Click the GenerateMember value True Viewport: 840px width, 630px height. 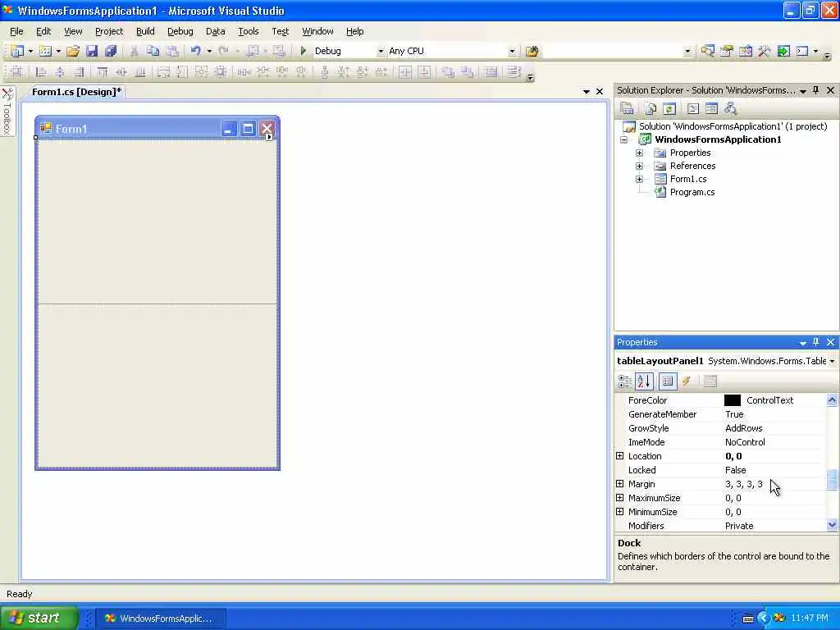tap(734, 414)
